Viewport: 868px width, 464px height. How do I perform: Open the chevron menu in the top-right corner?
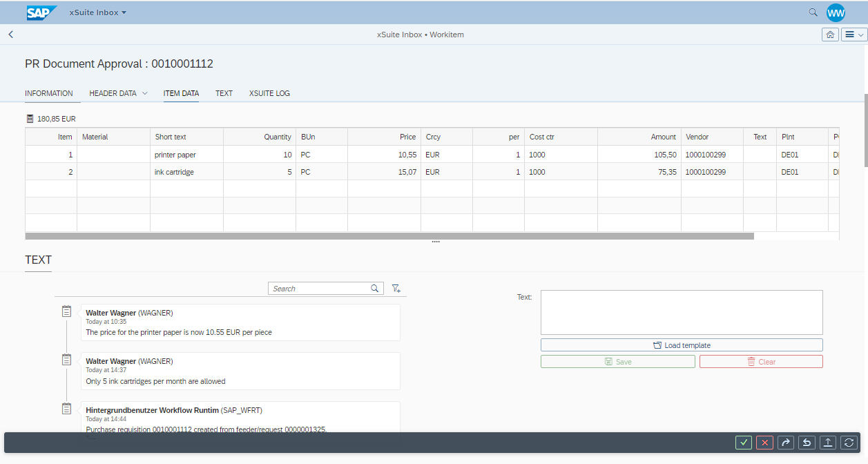coord(854,34)
